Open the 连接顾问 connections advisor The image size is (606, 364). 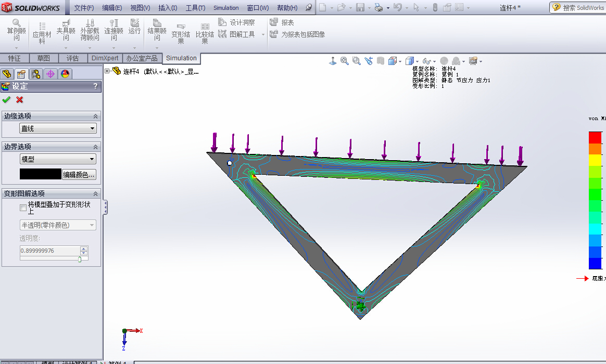point(113,30)
